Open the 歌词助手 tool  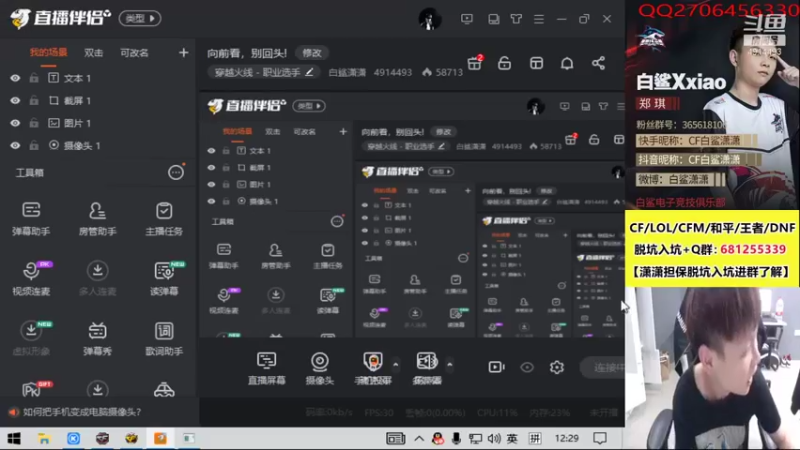164,339
